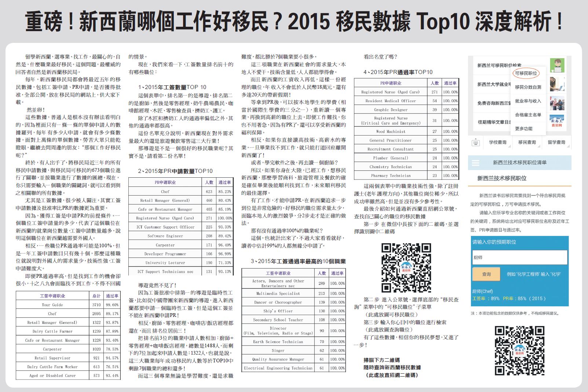This screenshot has width=588, height=392.
Task: Click the QR code below the 注 disclaimer
Action: (519, 350)
